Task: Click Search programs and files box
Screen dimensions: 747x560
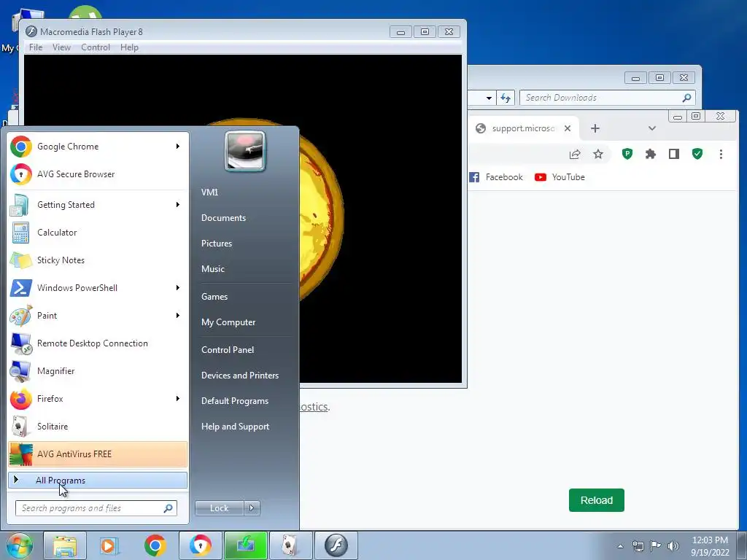Action: [x=96, y=508]
